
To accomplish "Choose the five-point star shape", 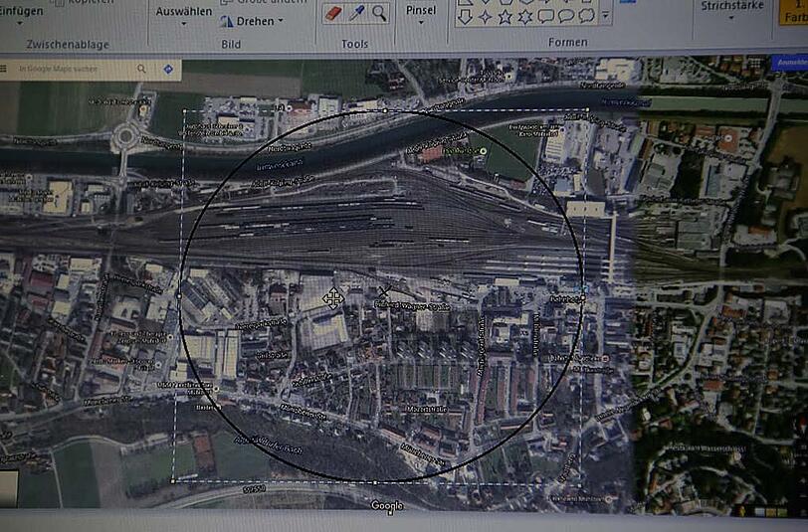I will [505, 17].
